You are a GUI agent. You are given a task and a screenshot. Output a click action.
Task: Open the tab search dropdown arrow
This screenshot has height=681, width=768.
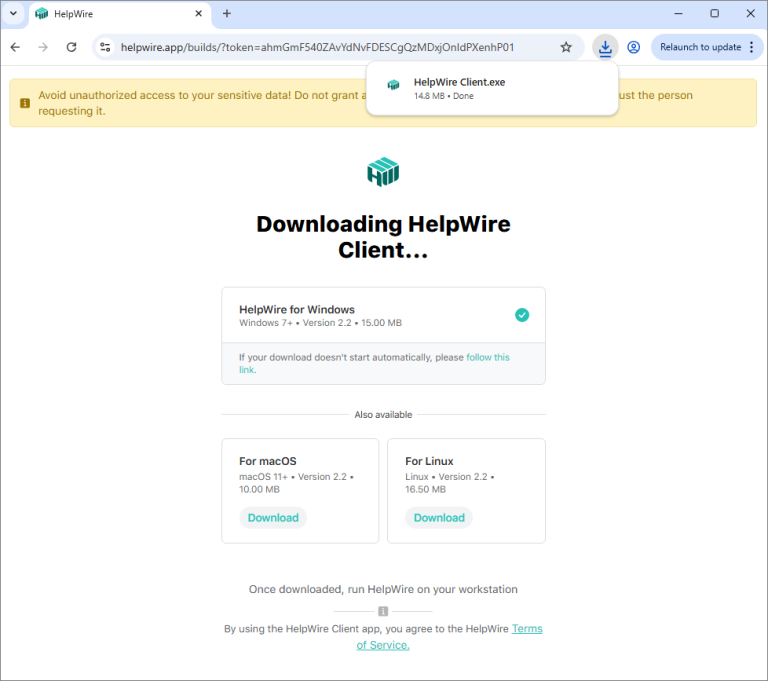[x=13, y=14]
